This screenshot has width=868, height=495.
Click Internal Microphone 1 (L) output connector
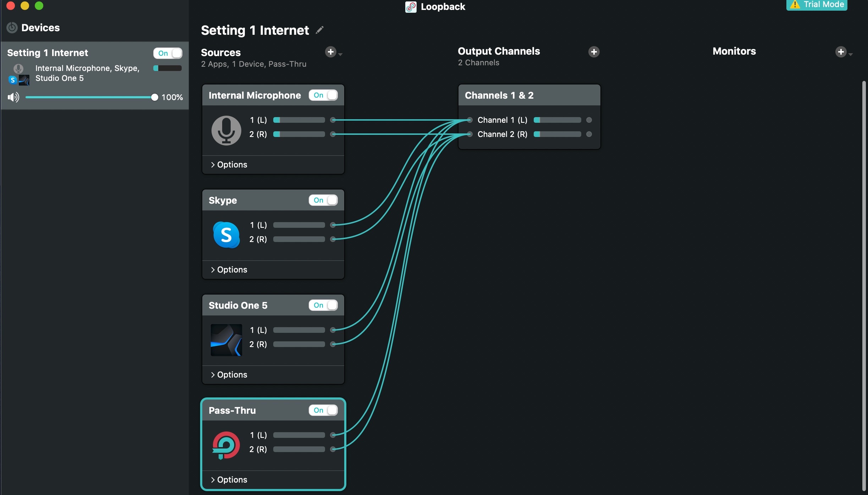click(x=333, y=120)
